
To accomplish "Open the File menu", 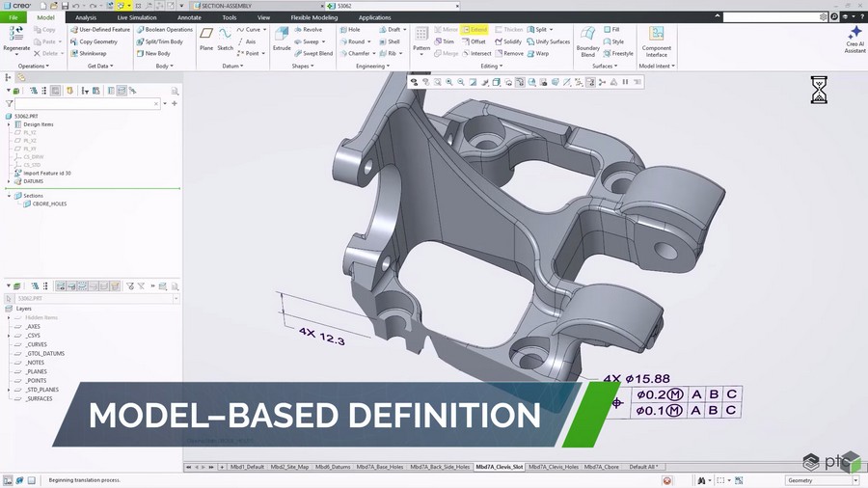I will click(x=14, y=17).
